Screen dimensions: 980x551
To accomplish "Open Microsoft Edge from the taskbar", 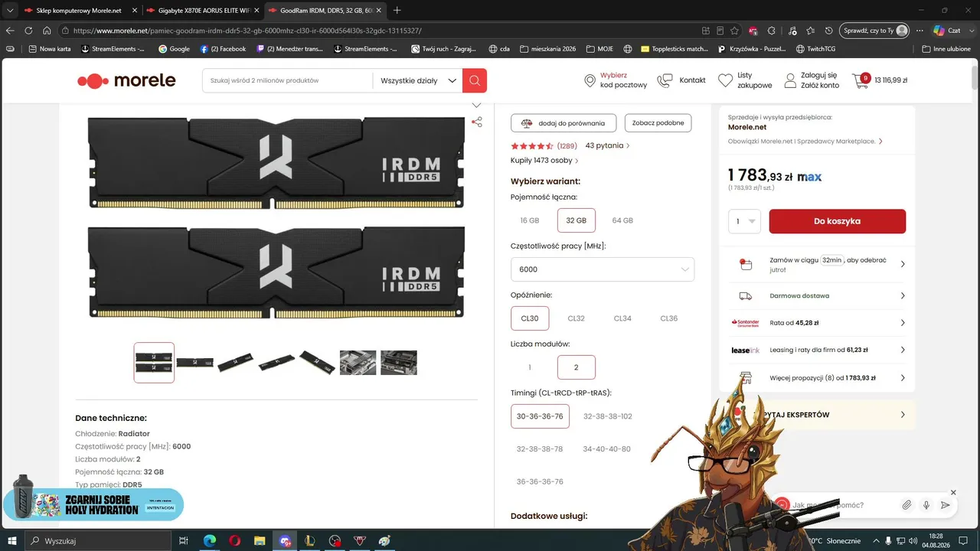I will (x=209, y=541).
